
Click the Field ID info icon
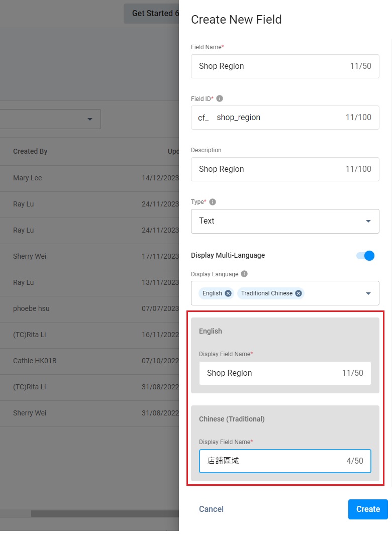point(220,98)
